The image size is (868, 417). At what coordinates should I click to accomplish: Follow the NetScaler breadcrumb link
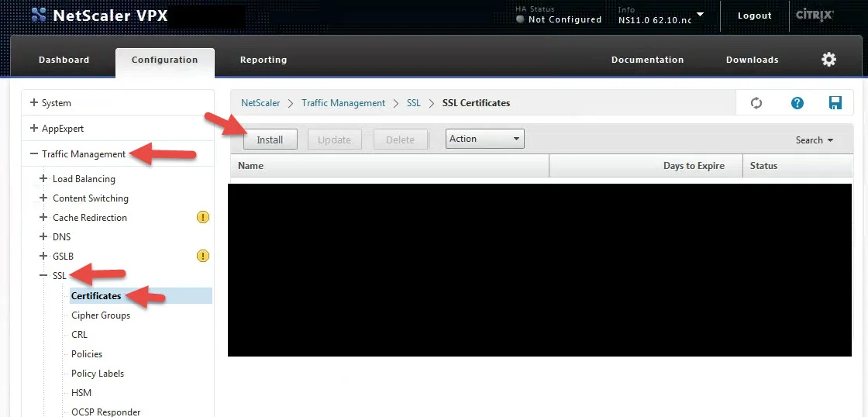(260, 103)
